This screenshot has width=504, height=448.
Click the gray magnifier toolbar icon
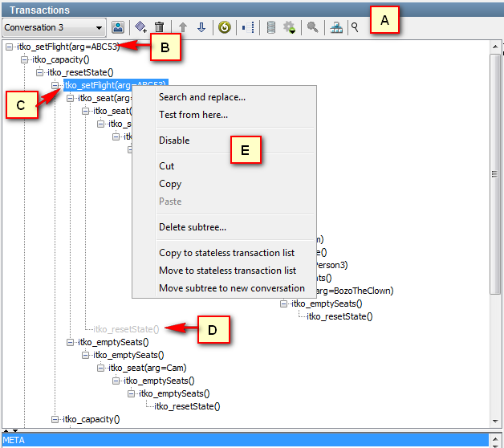coord(312,27)
